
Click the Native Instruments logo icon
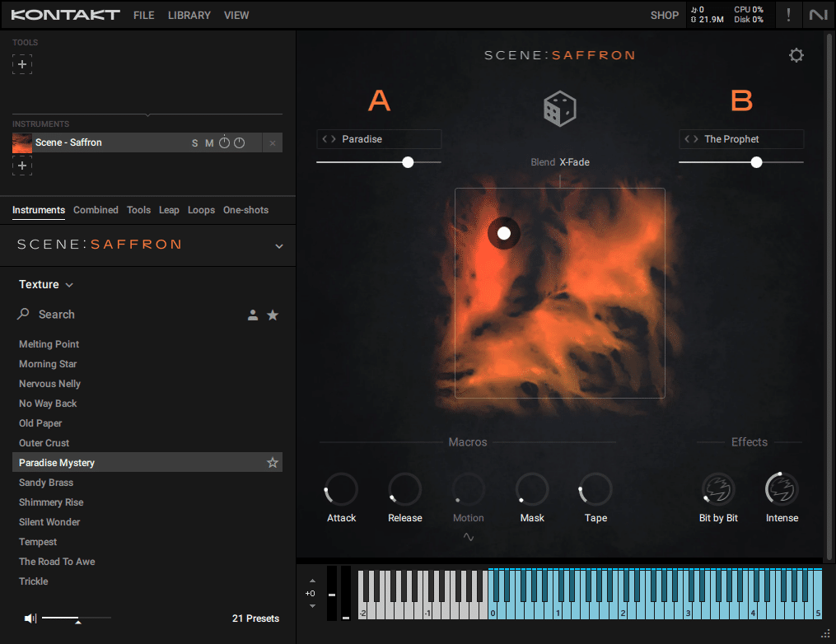819,15
